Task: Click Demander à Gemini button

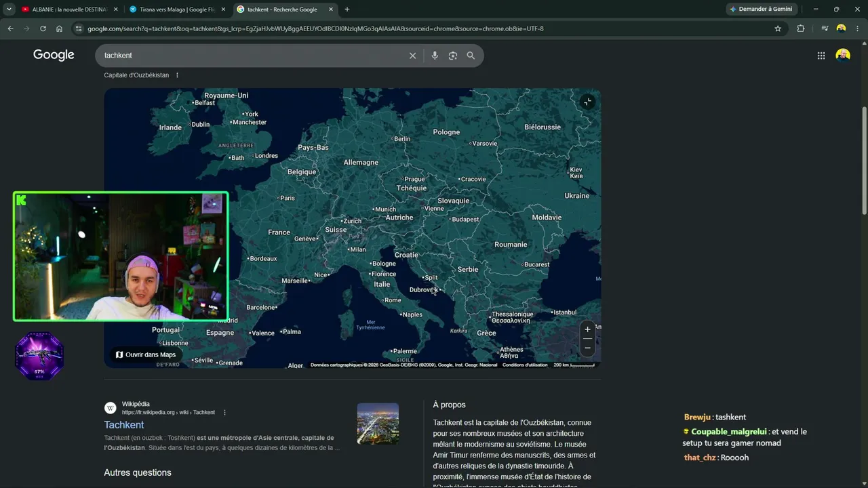Action: tap(762, 9)
